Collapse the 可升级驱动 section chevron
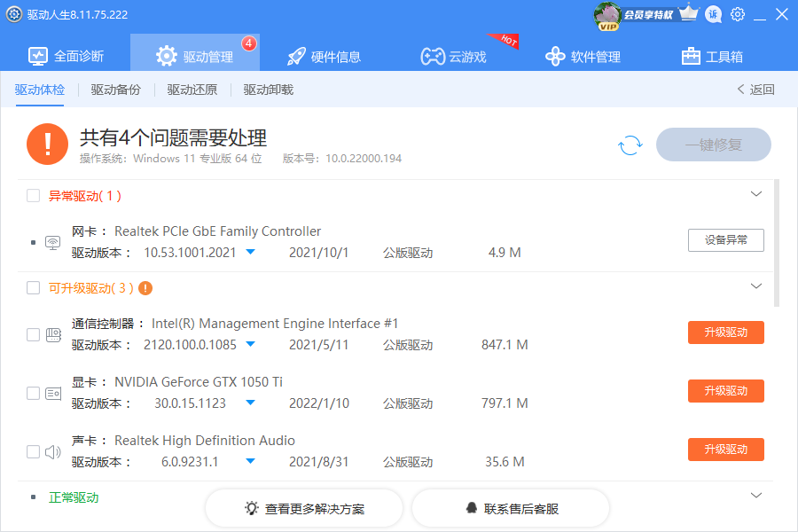 tap(756, 286)
